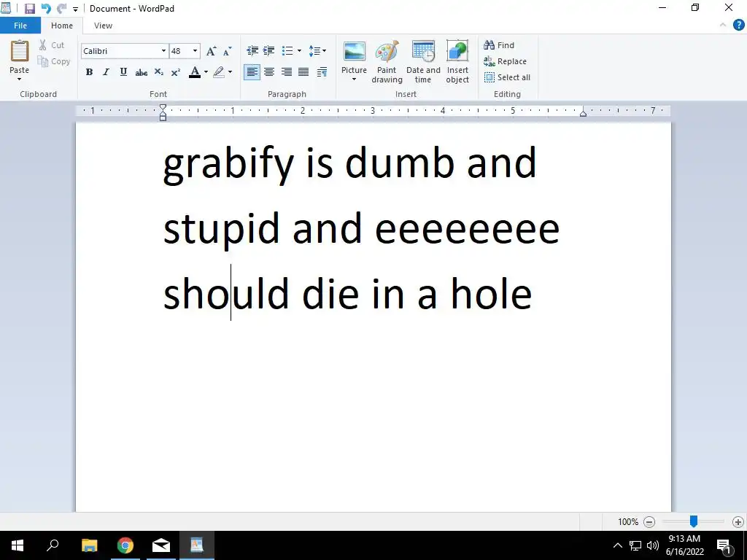This screenshot has height=560, width=747.
Task: Open the Paragraph settings dialog icon
Action: (322, 72)
